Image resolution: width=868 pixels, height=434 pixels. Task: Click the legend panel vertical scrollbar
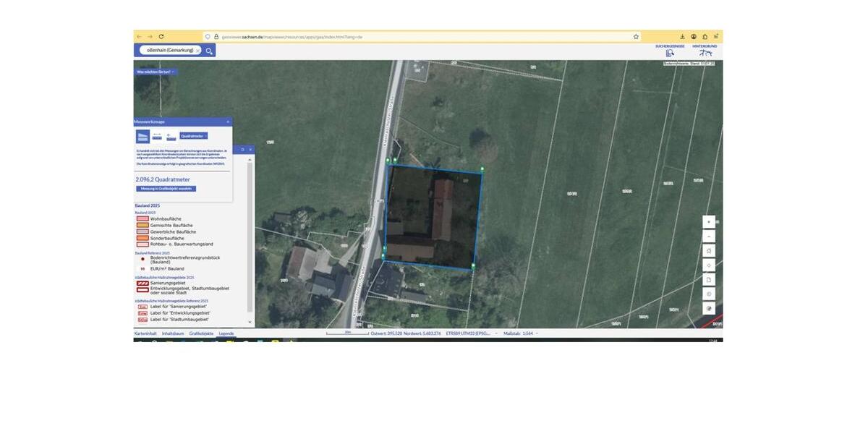(x=250, y=239)
